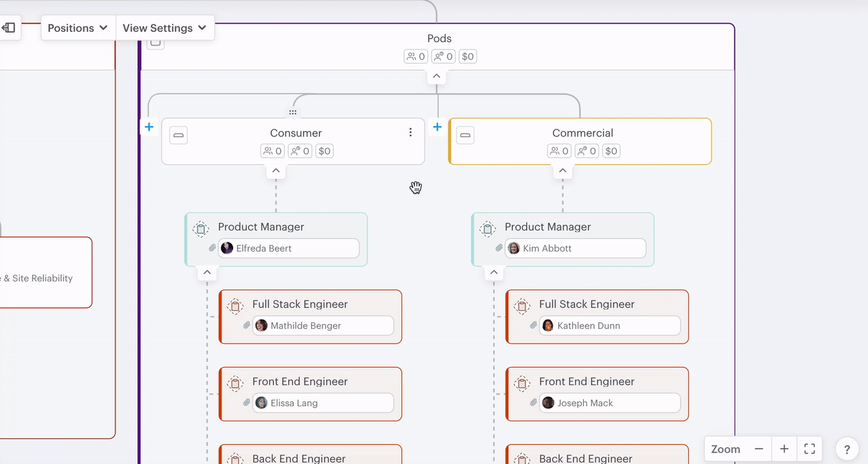Image resolution: width=868 pixels, height=464 pixels.
Task: Collapse the Pods group using its chevron
Action: (436, 76)
